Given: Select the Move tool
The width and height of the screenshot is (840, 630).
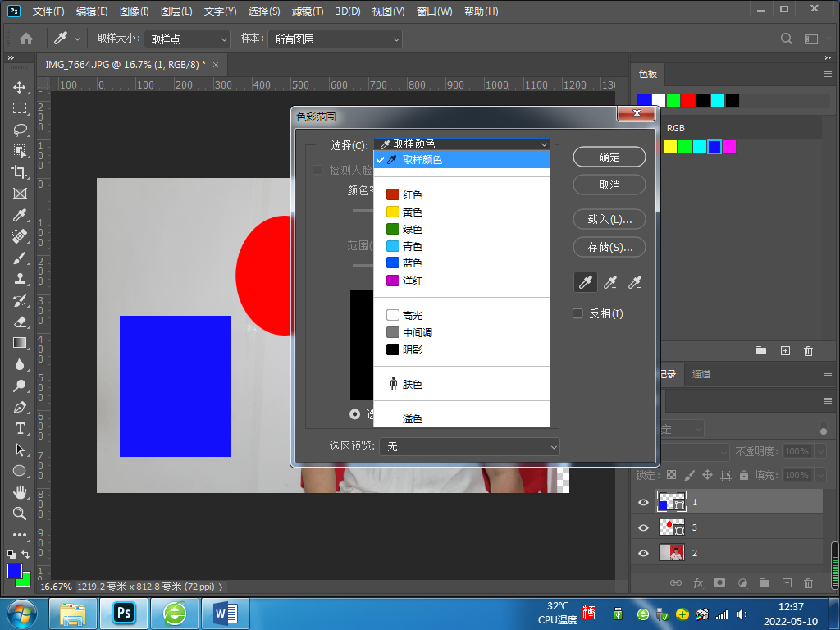Looking at the screenshot, I should pyautogui.click(x=20, y=87).
